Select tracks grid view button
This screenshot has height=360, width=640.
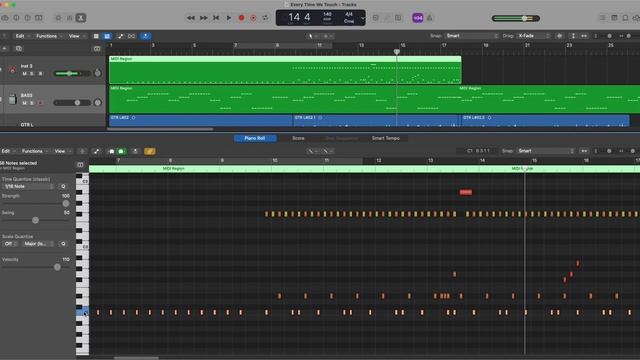point(96,36)
